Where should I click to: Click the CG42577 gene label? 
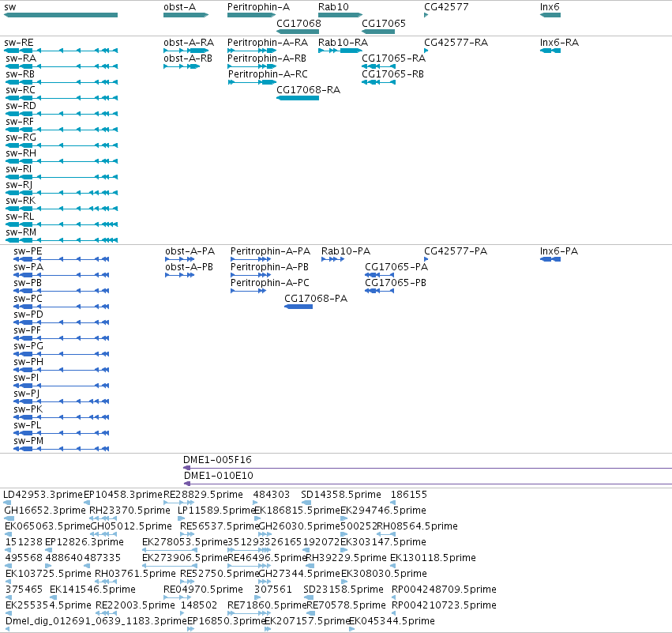446,7
